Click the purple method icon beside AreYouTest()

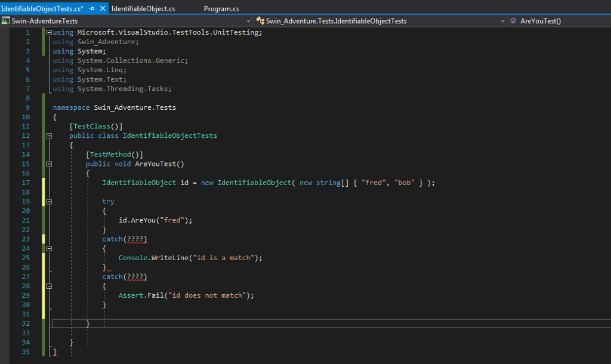coord(513,21)
